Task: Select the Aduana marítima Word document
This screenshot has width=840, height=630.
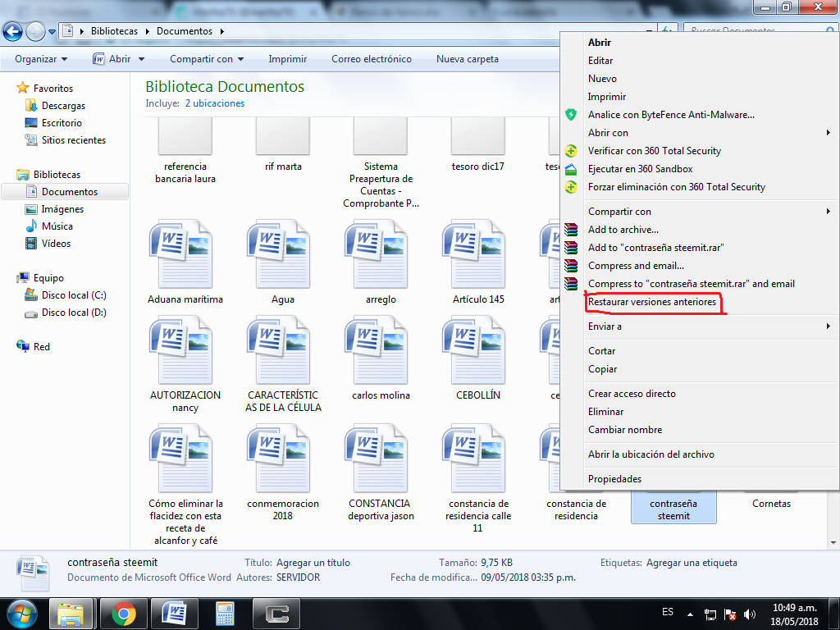Action: click(185, 262)
